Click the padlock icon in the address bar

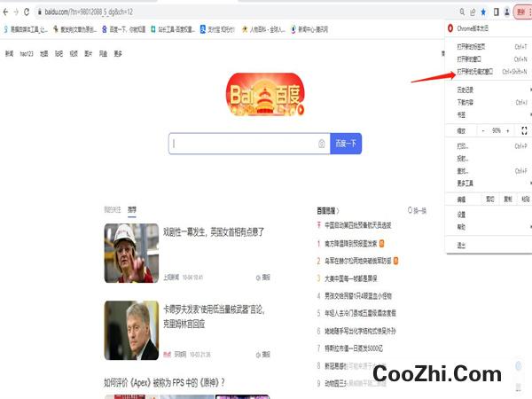(39, 12)
